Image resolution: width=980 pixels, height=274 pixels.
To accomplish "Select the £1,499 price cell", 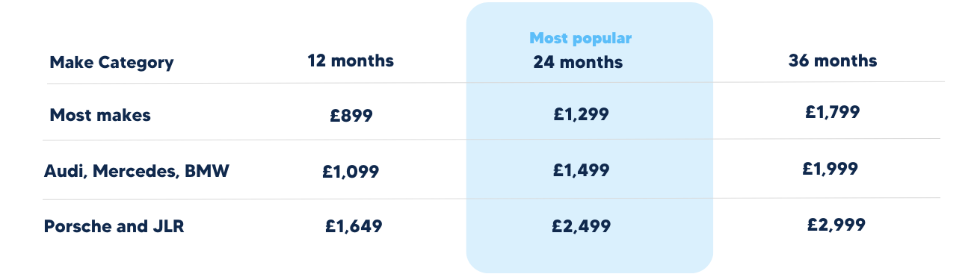I will coord(582,170).
